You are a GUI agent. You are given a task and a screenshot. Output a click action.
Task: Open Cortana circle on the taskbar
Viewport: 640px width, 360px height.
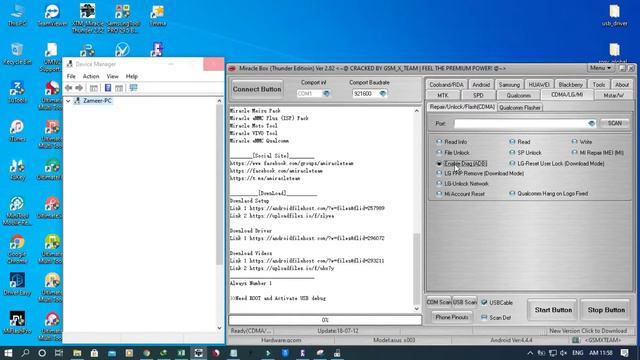coord(42,353)
